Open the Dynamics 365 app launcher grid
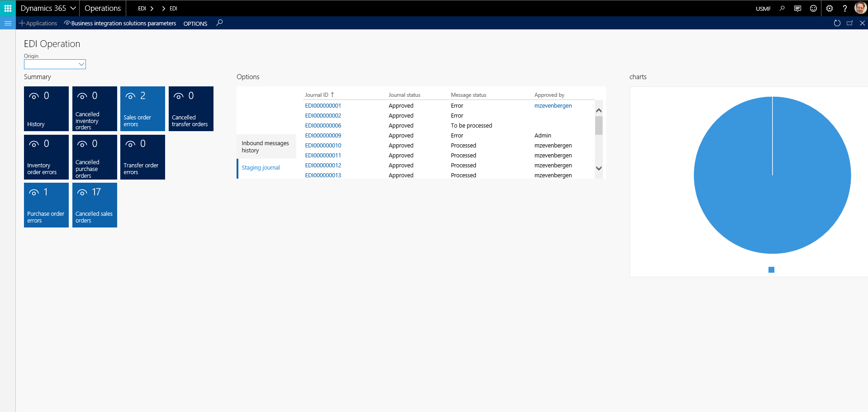The image size is (868, 412). pyautogui.click(x=7, y=8)
